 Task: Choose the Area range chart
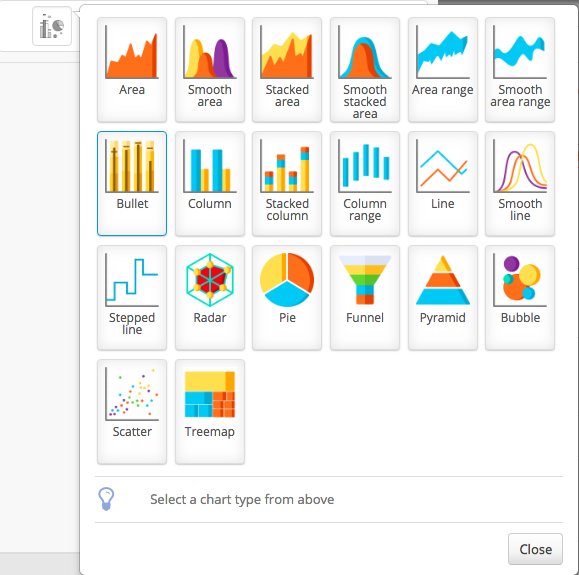pos(443,69)
